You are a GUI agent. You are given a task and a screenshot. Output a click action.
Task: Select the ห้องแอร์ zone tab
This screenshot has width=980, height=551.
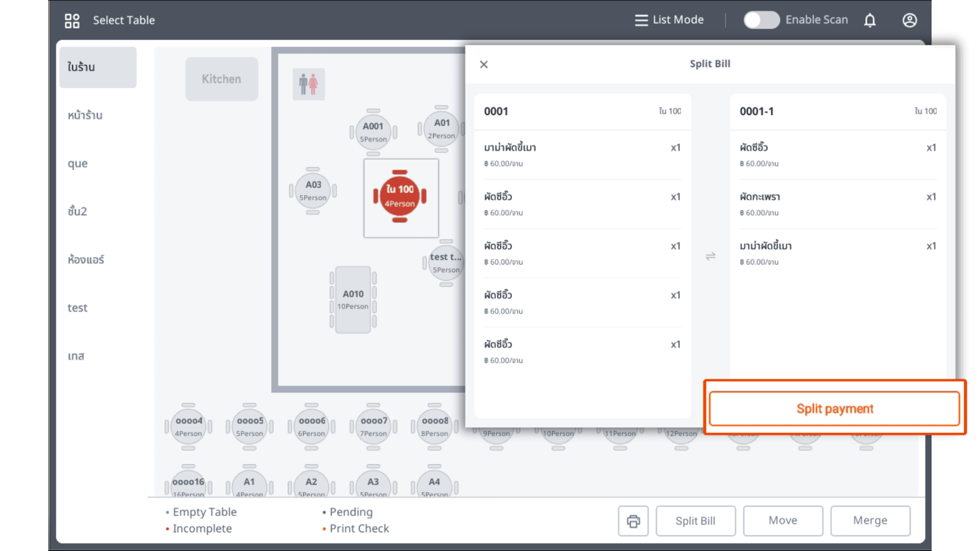pos(98,260)
